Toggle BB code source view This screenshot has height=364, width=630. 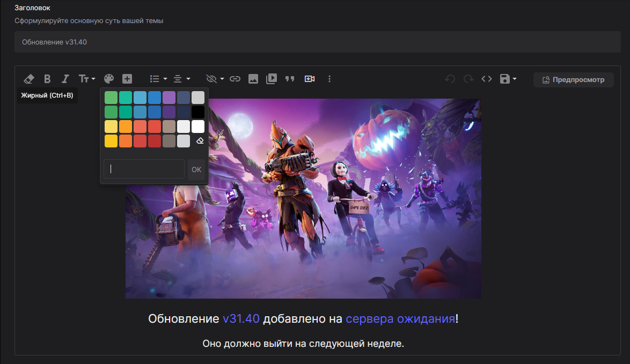486,79
